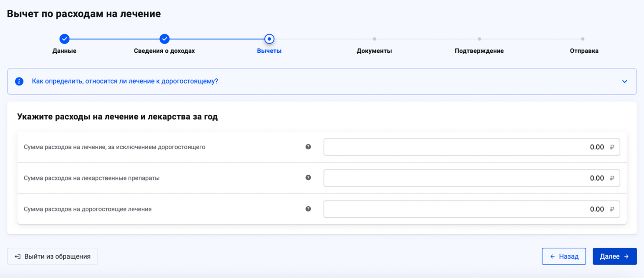
Task: Go to the 'Сведения о доходах' step label
Action: (x=164, y=51)
